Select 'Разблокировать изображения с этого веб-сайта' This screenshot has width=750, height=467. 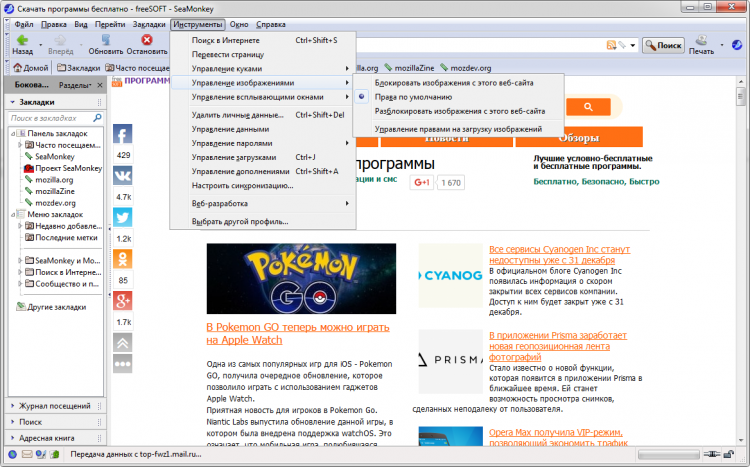(458, 111)
